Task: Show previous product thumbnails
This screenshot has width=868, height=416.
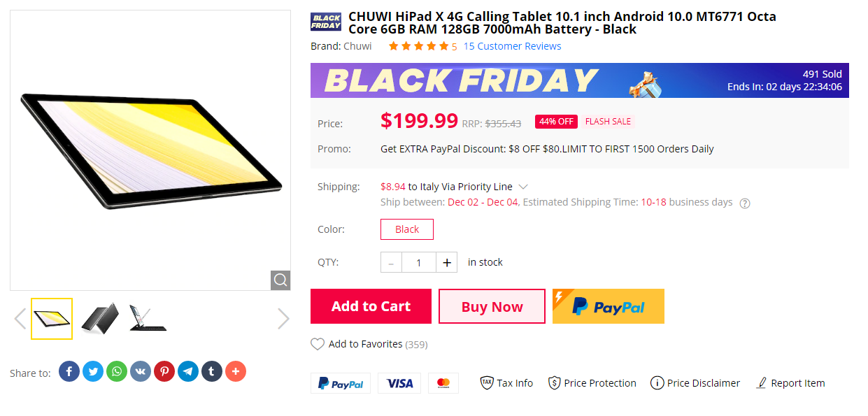Action: pos(20,318)
